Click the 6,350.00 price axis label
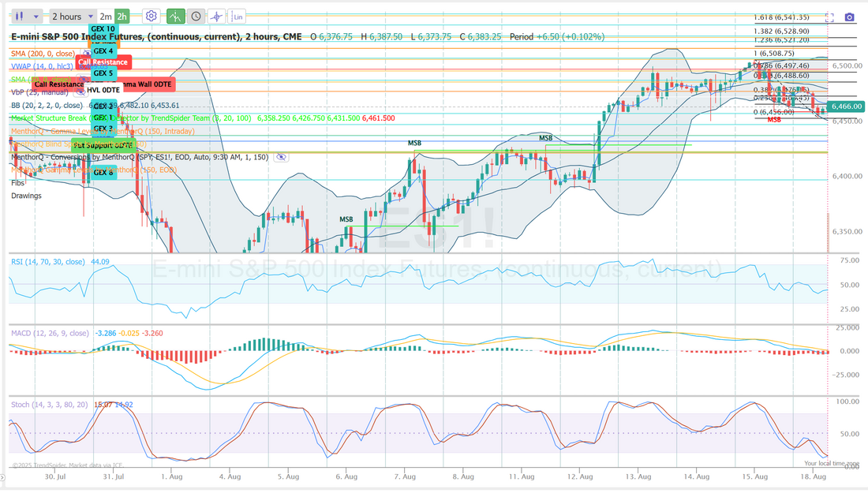 (x=847, y=231)
